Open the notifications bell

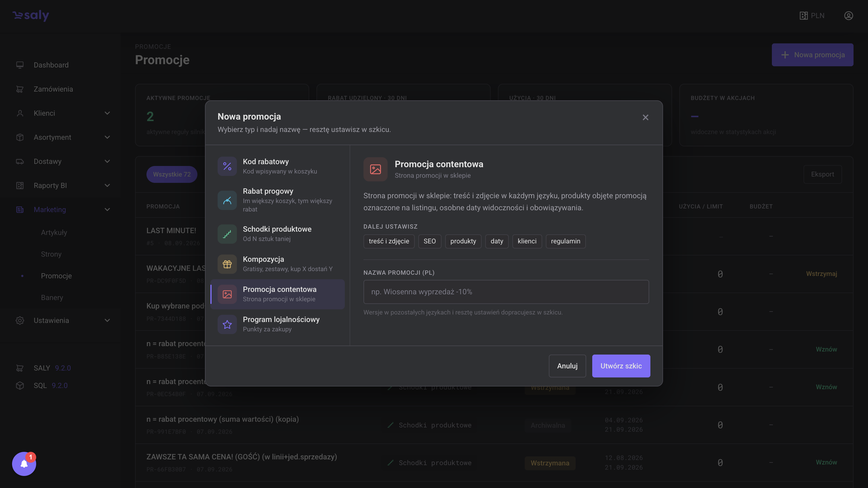coord(24,464)
